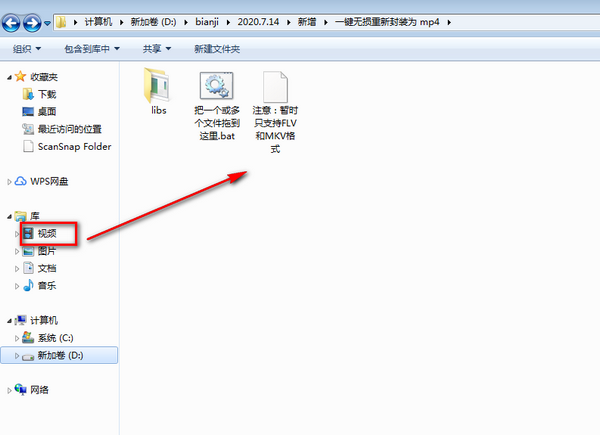Viewport: 600px width, 435px height.
Task: Click the libs folder name label
Action: tap(158, 110)
